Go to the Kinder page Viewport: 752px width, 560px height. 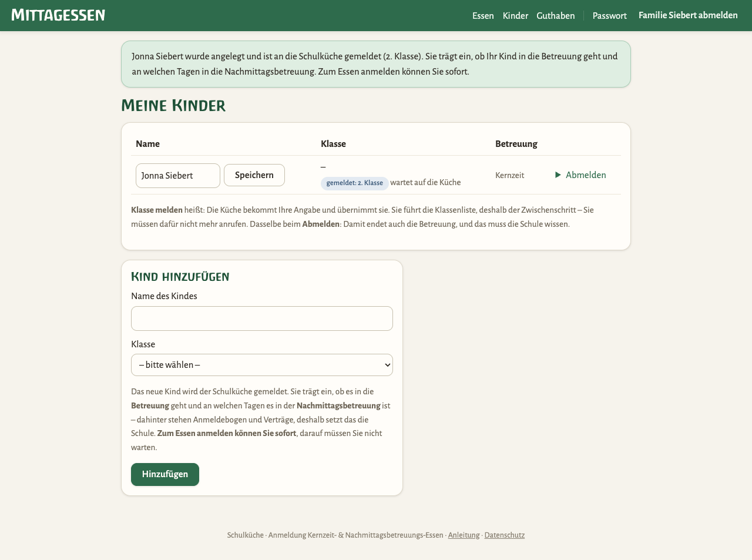tap(515, 16)
